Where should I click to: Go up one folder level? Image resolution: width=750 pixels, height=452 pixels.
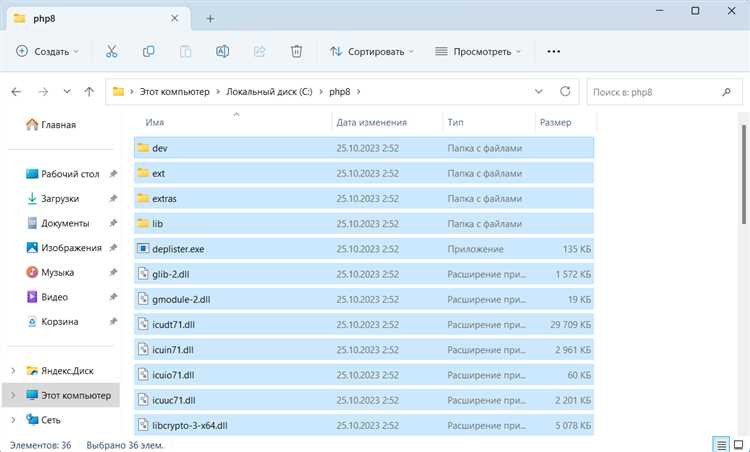89,91
